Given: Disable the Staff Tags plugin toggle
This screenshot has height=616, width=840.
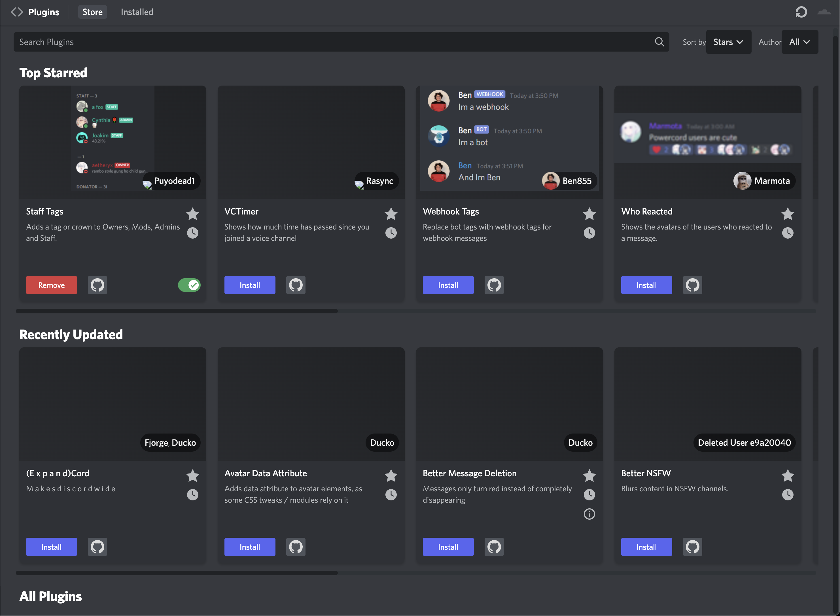Looking at the screenshot, I should (x=189, y=285).
